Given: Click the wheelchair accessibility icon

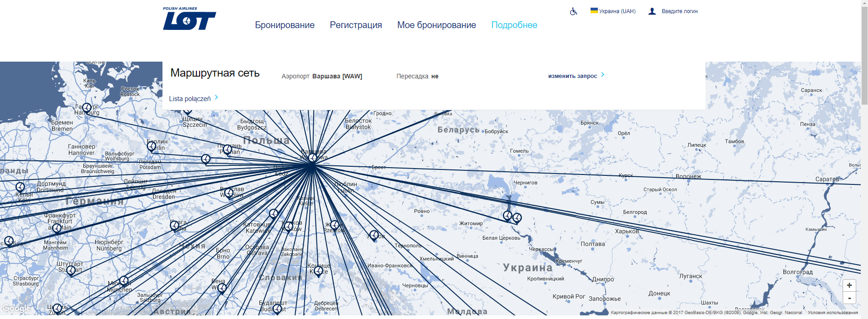Looking at the screenshot, I should (x=573, y=11).
